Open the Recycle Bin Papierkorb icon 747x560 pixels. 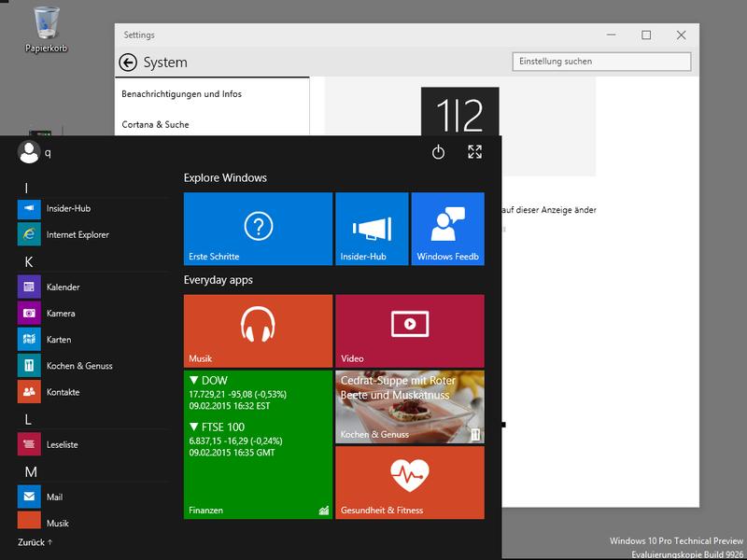point(46,30)
